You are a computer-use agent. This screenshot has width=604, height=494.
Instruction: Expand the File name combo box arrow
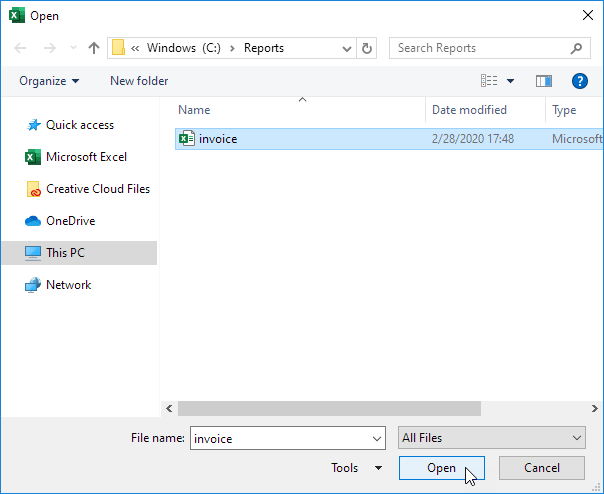point(376,438)
